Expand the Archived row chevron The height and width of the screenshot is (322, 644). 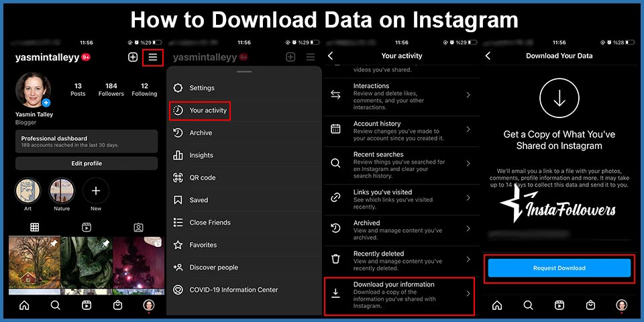pos(468,228)
